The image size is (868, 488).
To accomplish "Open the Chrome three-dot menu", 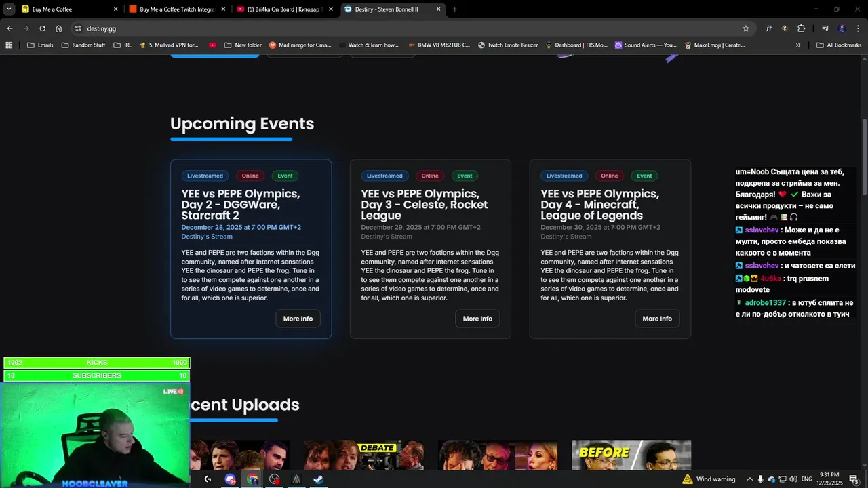I will 858,28.
